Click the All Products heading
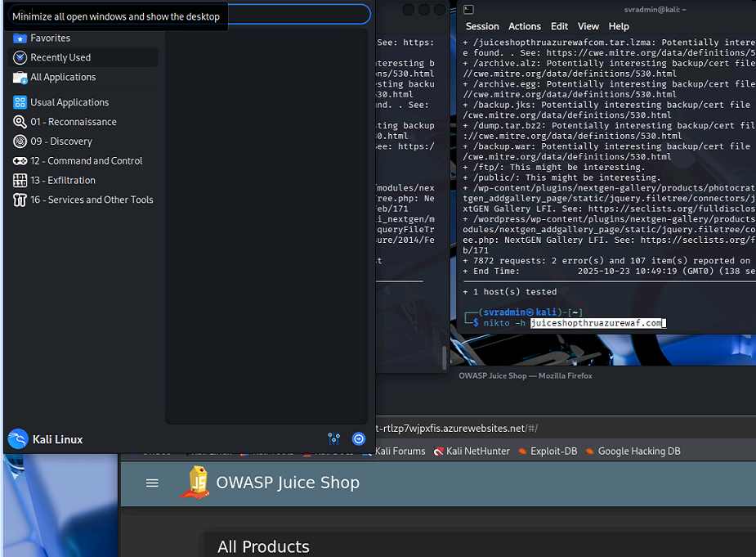 tap(263, 547)
